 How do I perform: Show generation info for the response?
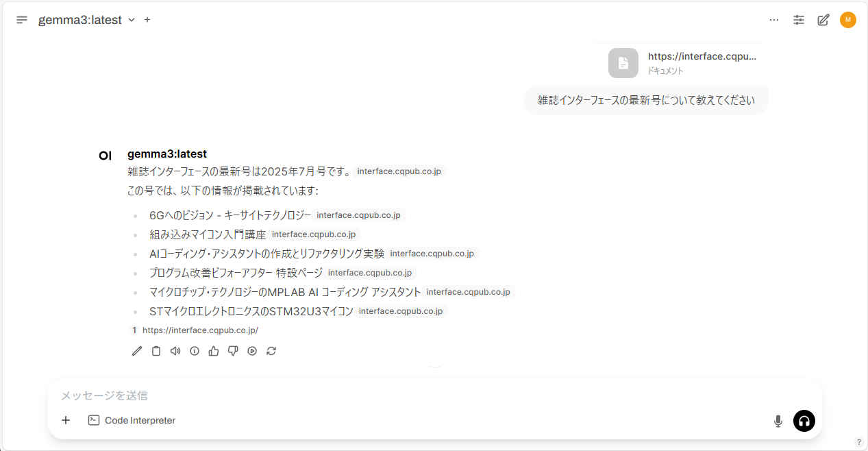tap(195, 351)
